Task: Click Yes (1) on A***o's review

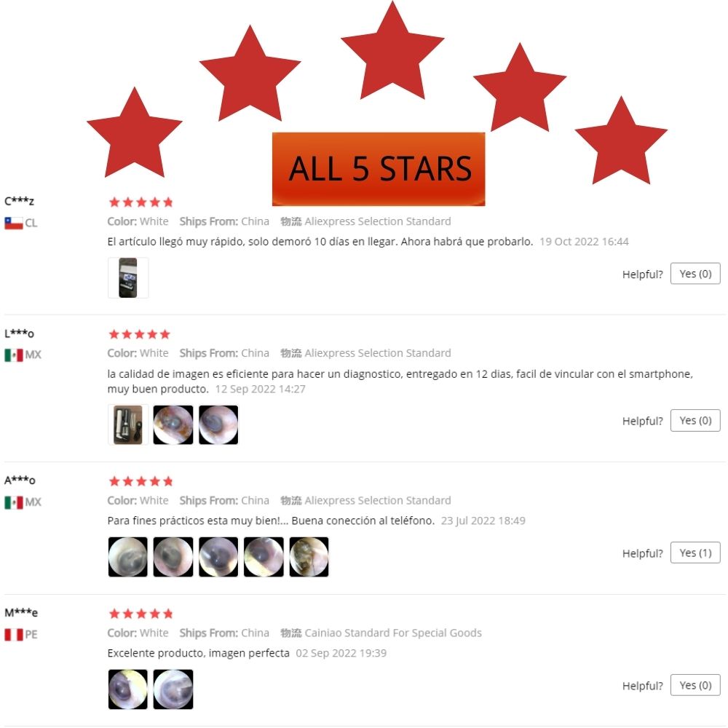Action: 695,553
